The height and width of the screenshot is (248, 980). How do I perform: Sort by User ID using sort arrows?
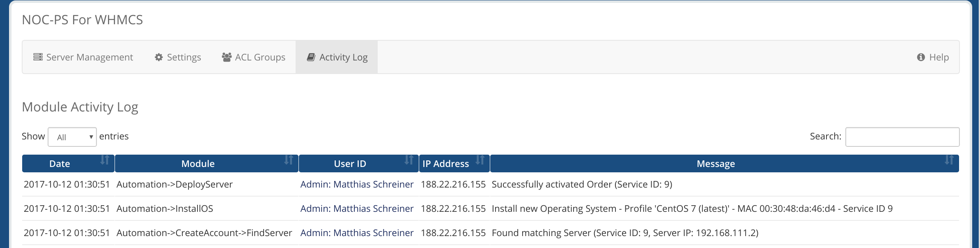pyautogui.click(x=409, y=160)
